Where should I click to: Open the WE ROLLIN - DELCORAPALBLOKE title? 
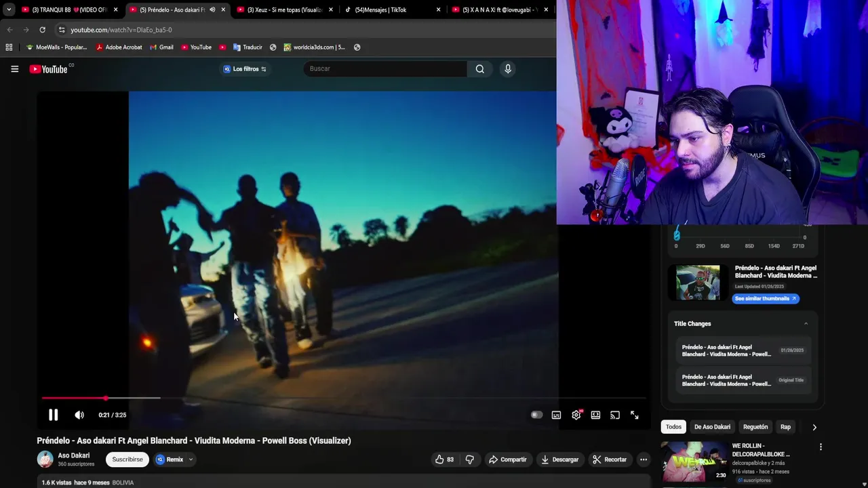pyautogui.click(x=761, y=450)
